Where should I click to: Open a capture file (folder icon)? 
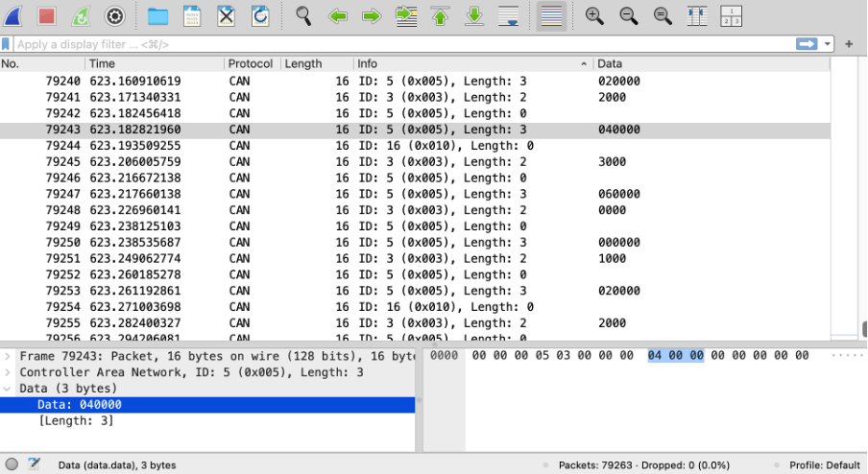coord(157,16)
